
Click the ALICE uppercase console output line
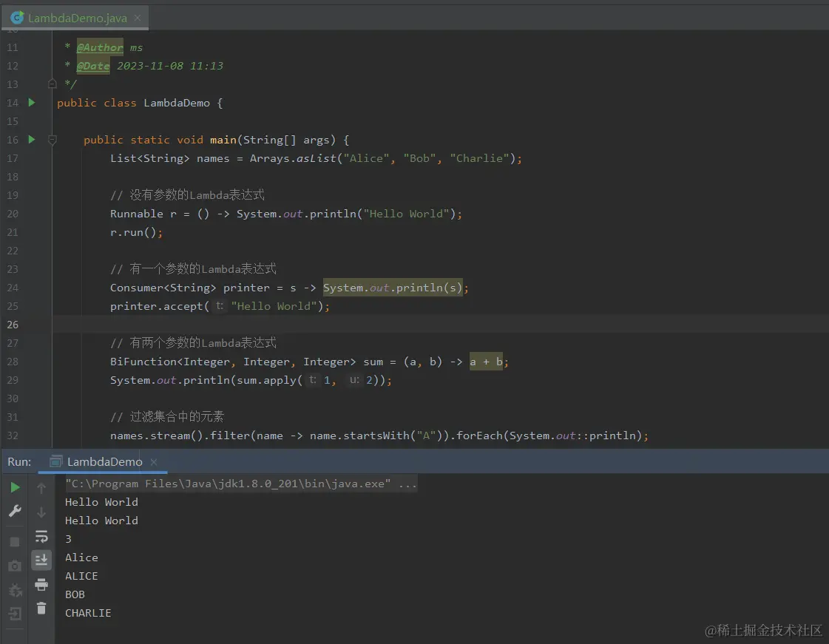coord(81,576)
